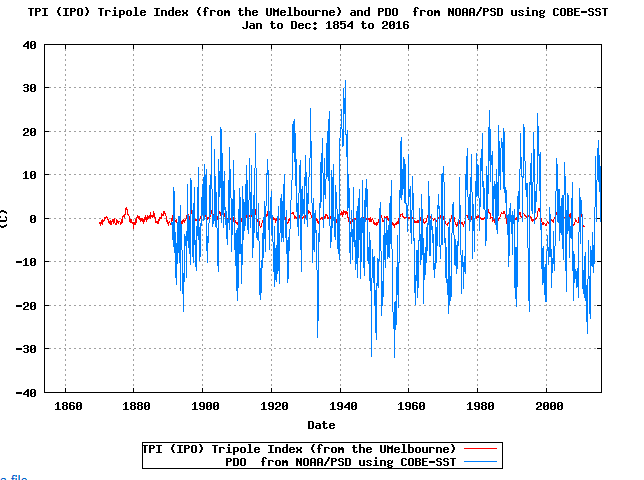Image resolution: width=644 pixels, height=480 pixels.
Task: Click the 1940 tick label on x-axis
Action: tap(341, 407)
